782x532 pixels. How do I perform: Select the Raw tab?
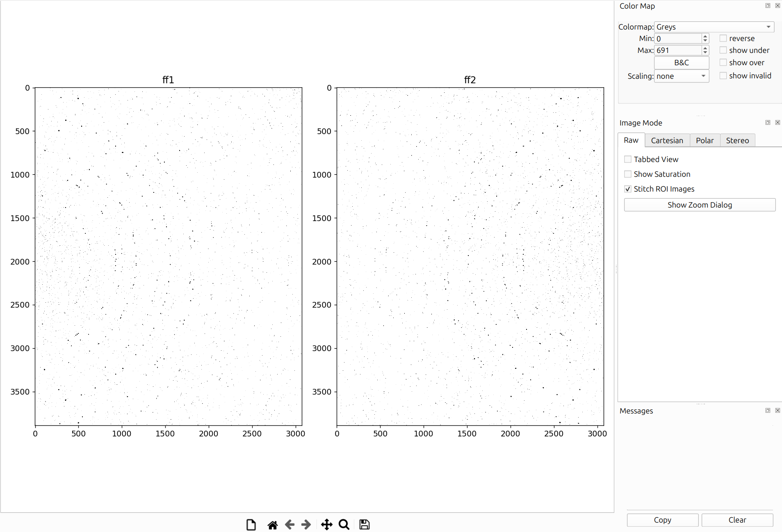pyautogui.click(x=631, y=140)
